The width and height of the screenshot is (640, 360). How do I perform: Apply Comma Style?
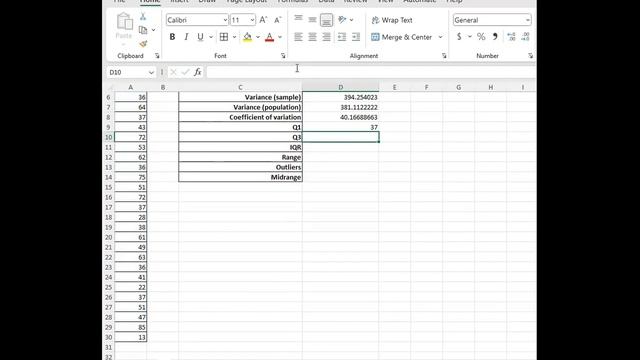coord(495,37)
